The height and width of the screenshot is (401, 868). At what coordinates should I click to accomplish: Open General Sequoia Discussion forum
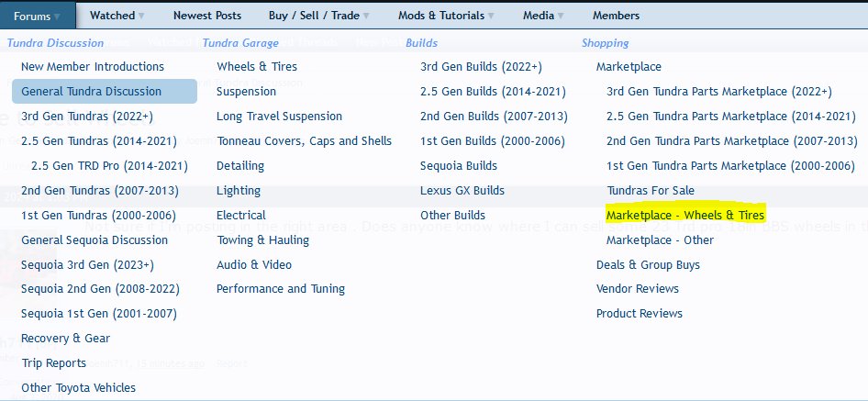pyautogui.click(x=95, y=239)
